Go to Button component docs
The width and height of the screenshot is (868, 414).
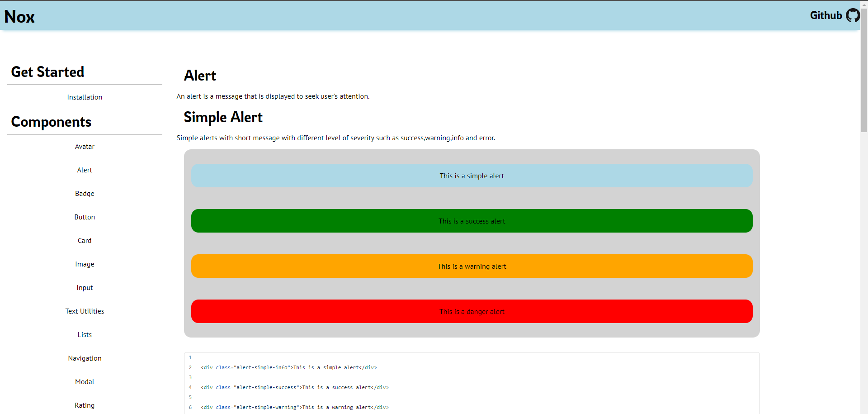pyautogui.click(x=85, y=217)
